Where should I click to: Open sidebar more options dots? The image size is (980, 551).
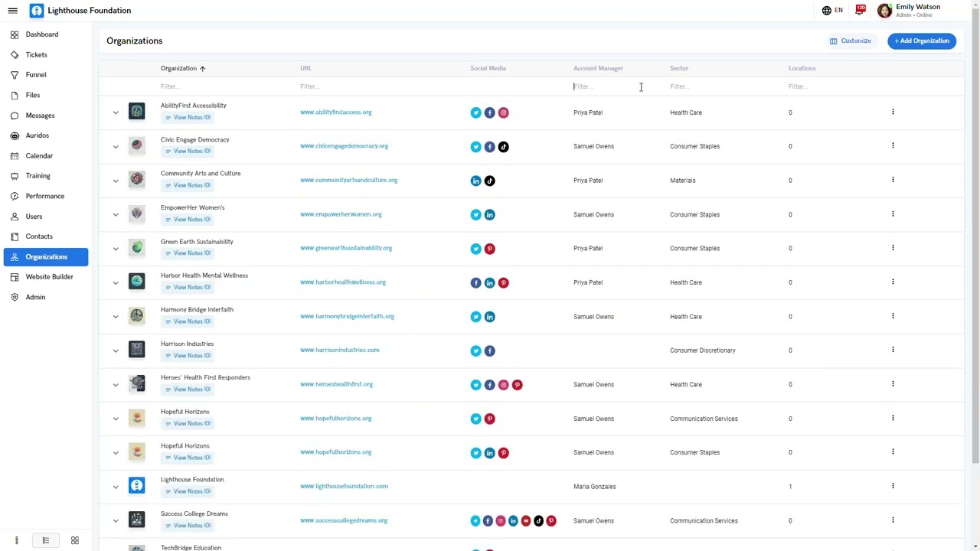point(16,540)
